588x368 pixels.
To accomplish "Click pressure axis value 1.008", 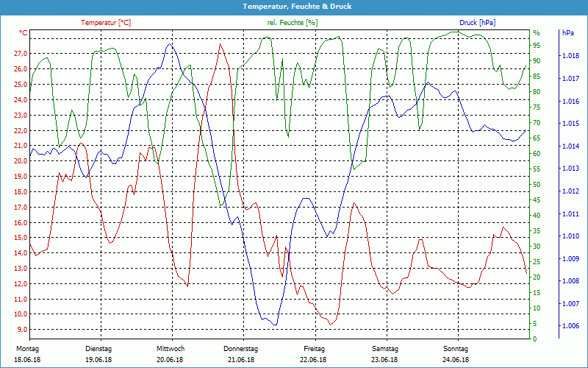I will (x=570, y=281).
